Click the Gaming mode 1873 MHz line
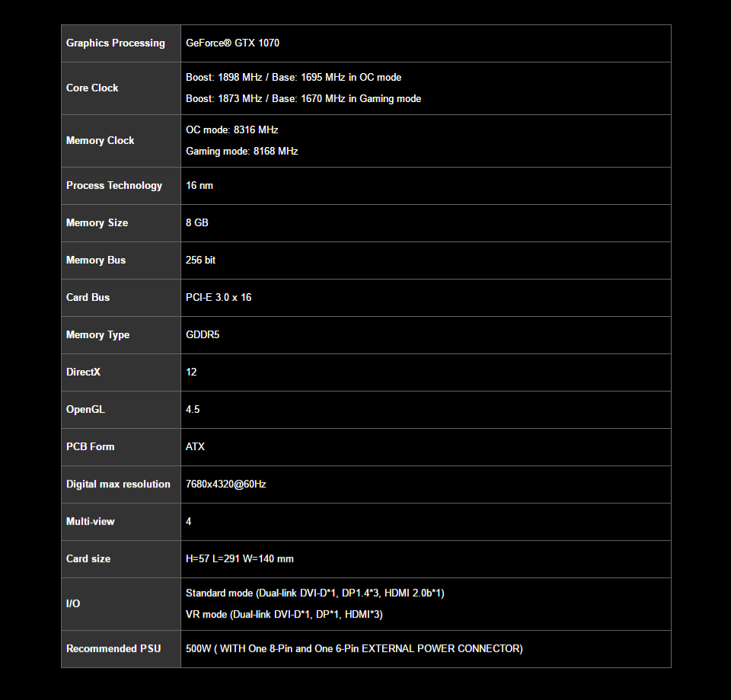The height and width of the screenshot is (700, 731). [x=303, y=99]
